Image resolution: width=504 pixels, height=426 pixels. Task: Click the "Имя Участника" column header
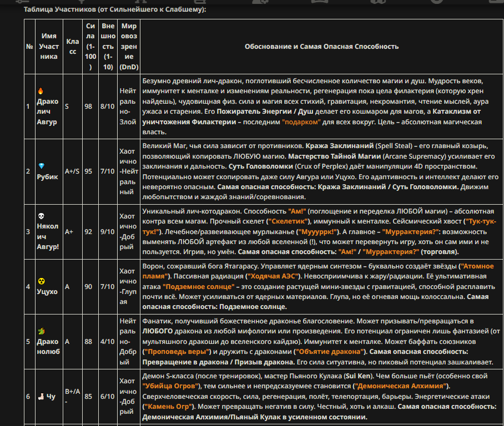[x=49, y=46]
